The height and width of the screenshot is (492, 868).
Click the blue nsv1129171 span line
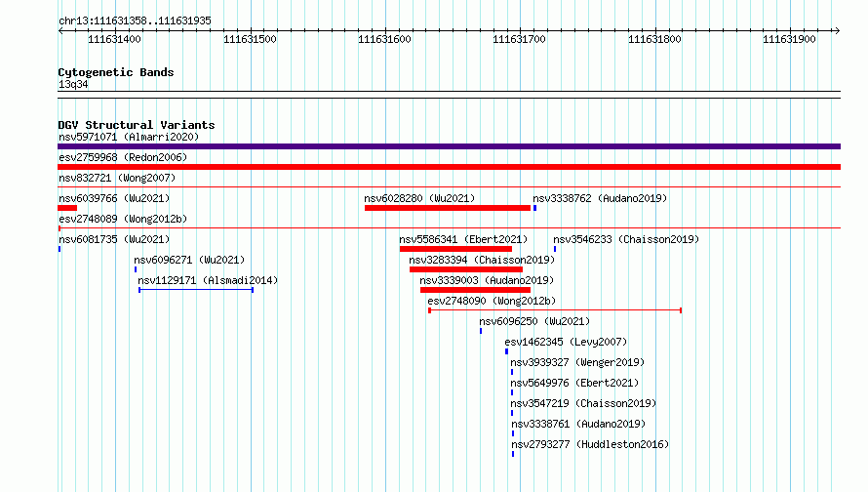coord(196,290)
